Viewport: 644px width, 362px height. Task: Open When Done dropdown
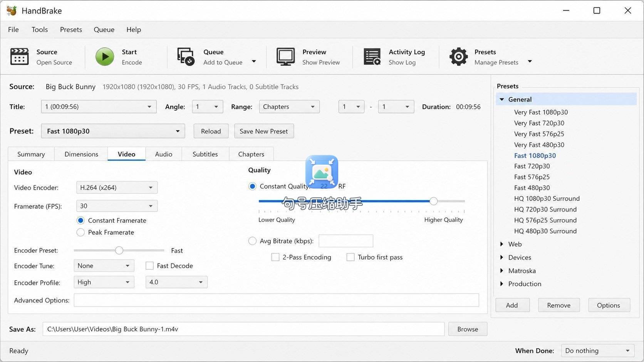click(x=598, y=350)
